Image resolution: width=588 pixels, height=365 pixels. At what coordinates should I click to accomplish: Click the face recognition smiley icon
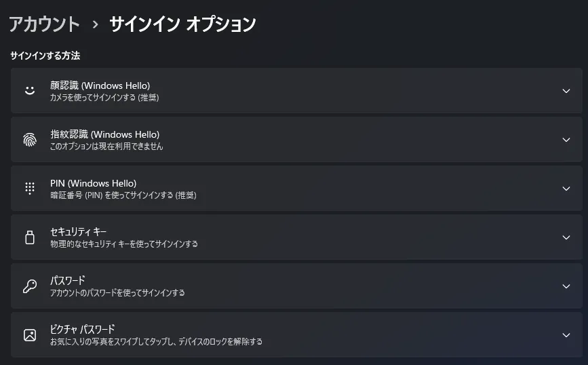point(29,90)
